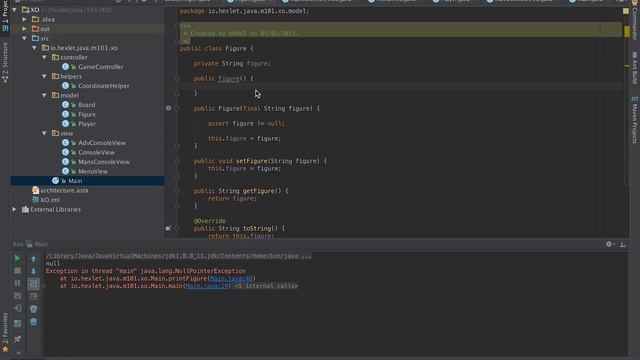Click the package declaration line in editor
This screenshot has width=640, height=360.
click(x=244, y=11)
